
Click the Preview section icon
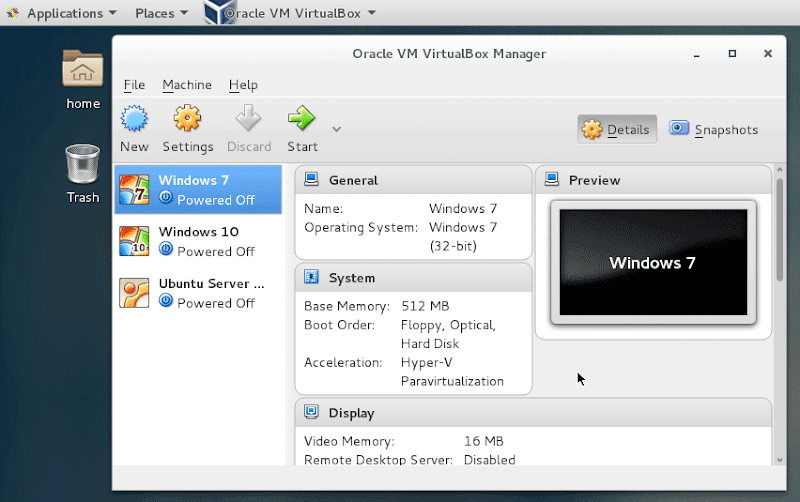point(552,179)
